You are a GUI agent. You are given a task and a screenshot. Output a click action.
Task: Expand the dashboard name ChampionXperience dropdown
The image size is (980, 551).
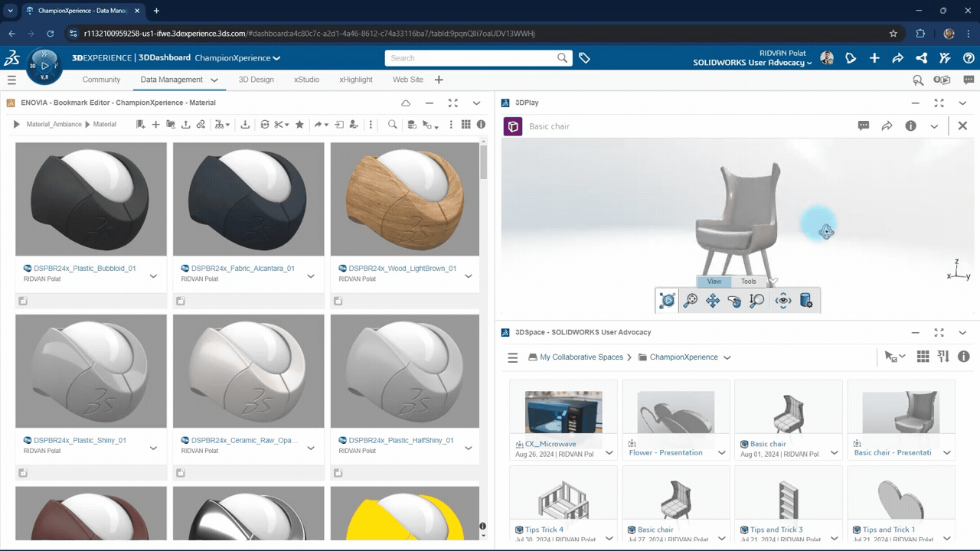[x=276, y=58]
